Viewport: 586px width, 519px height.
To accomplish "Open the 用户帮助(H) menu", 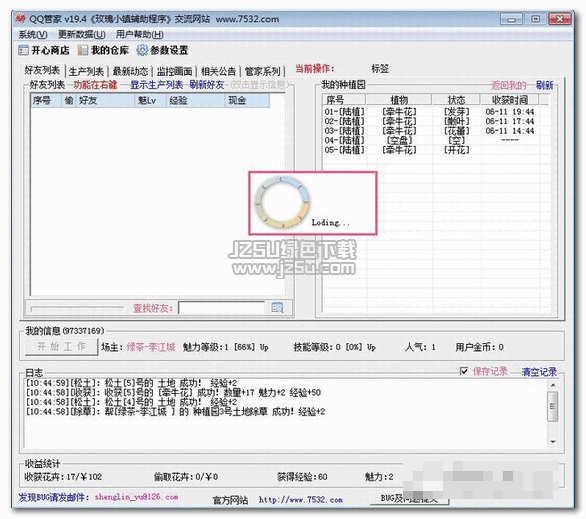I will (139, 34).
